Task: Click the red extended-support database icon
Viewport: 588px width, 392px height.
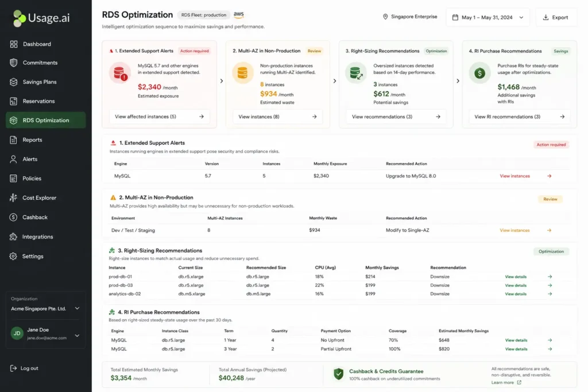Action: (x=120, y=72)
